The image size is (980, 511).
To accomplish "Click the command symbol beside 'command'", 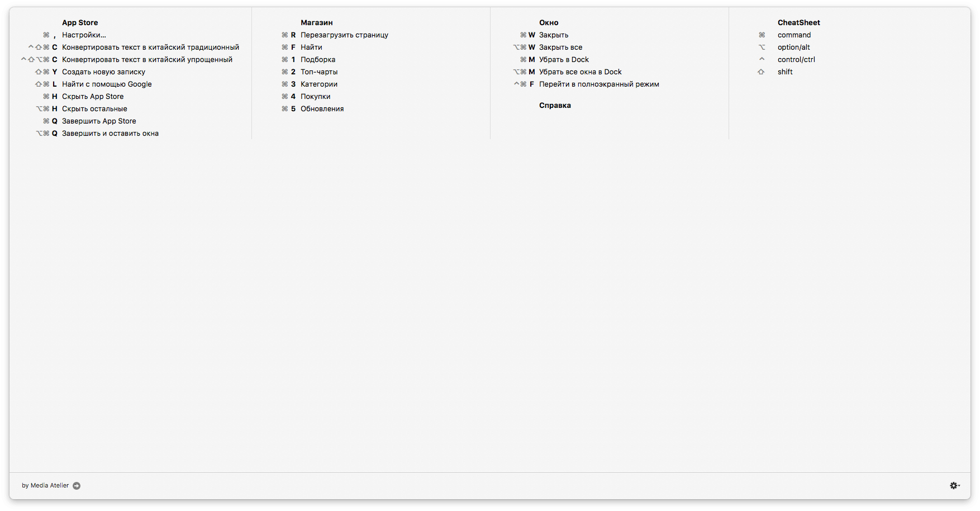I will click(x=762, y=35).
